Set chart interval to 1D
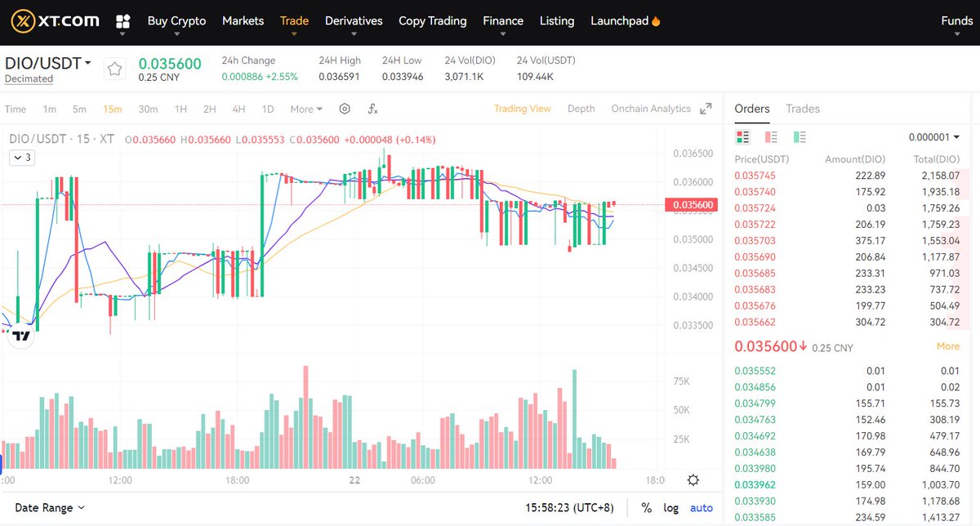This screenshot has width=980, height=526. coord(268,109)
